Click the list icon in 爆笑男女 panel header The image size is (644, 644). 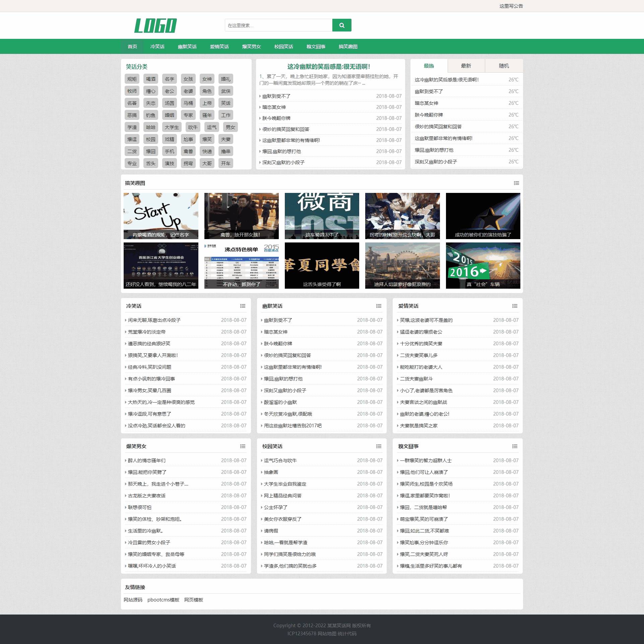[x=243, y=446]
